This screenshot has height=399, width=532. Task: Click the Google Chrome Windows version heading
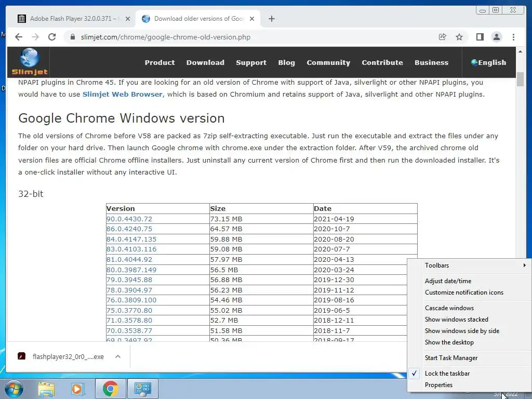pos(122,118)
